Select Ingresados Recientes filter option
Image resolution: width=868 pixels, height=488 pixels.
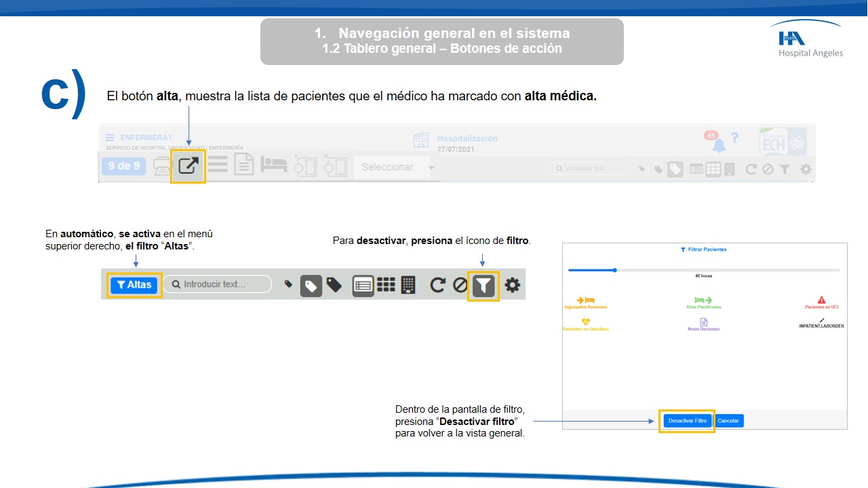(x=586, y=302)
